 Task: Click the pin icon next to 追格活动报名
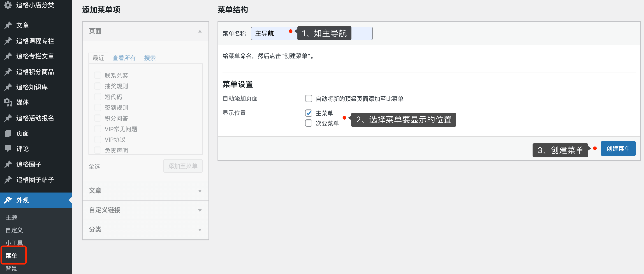point(8,118)
